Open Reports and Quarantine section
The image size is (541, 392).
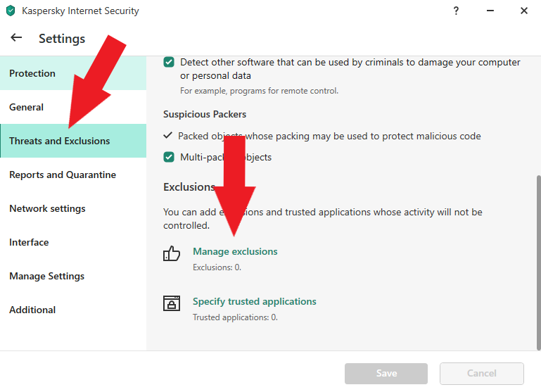click(63, 175)
